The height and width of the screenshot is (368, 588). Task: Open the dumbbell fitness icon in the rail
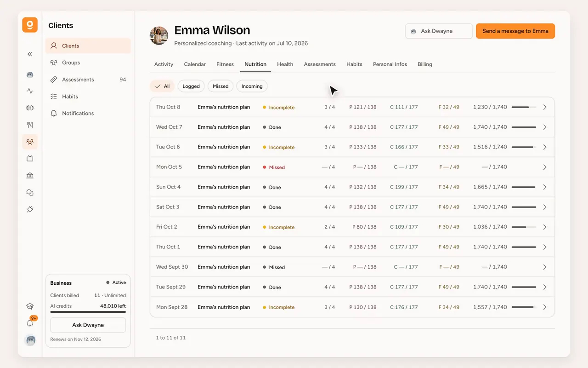(x=30, y=108)
